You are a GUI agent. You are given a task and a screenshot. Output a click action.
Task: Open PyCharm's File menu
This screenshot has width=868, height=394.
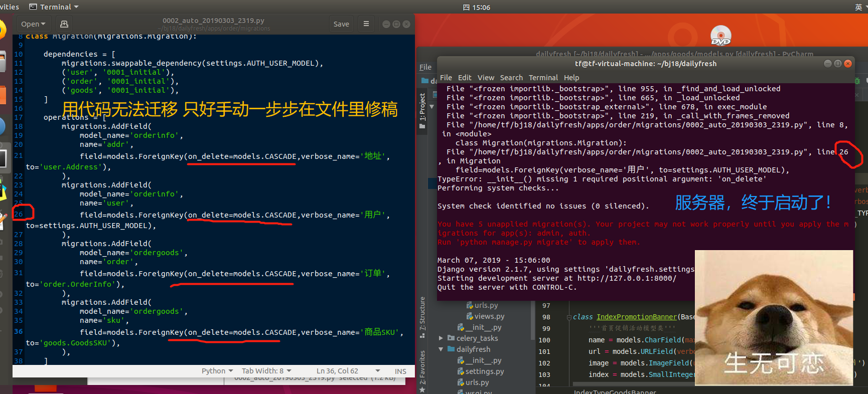tap(425, 67)
